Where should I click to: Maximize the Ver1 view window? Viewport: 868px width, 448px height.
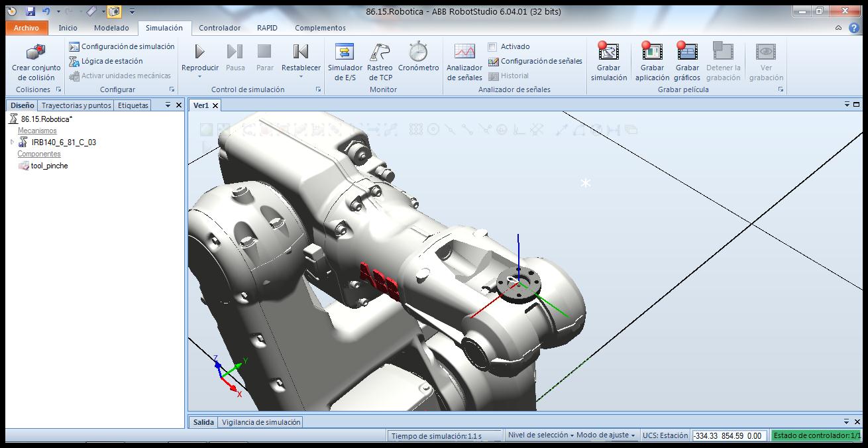(x=857, y=105)
